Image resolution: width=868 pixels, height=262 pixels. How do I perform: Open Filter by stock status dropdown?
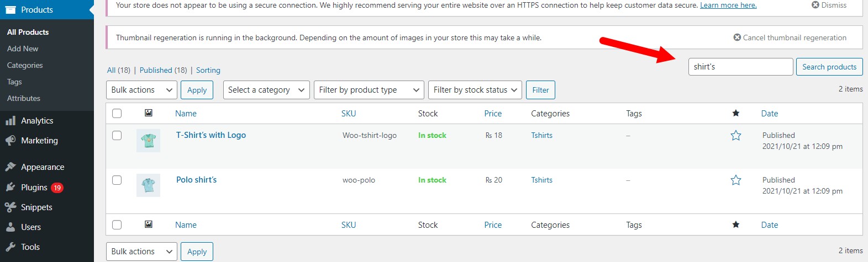[475, 90]
